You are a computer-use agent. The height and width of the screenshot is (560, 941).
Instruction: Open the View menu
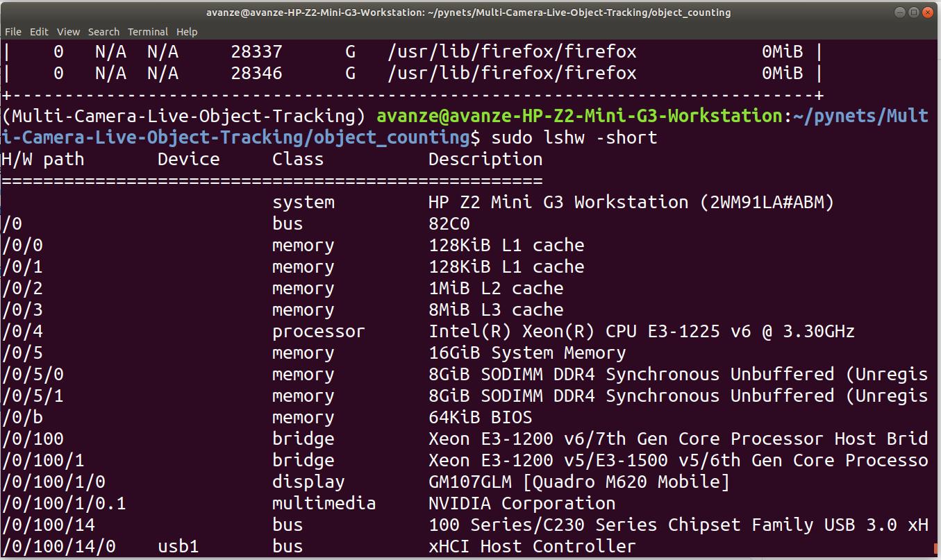(x=67, y=31)
